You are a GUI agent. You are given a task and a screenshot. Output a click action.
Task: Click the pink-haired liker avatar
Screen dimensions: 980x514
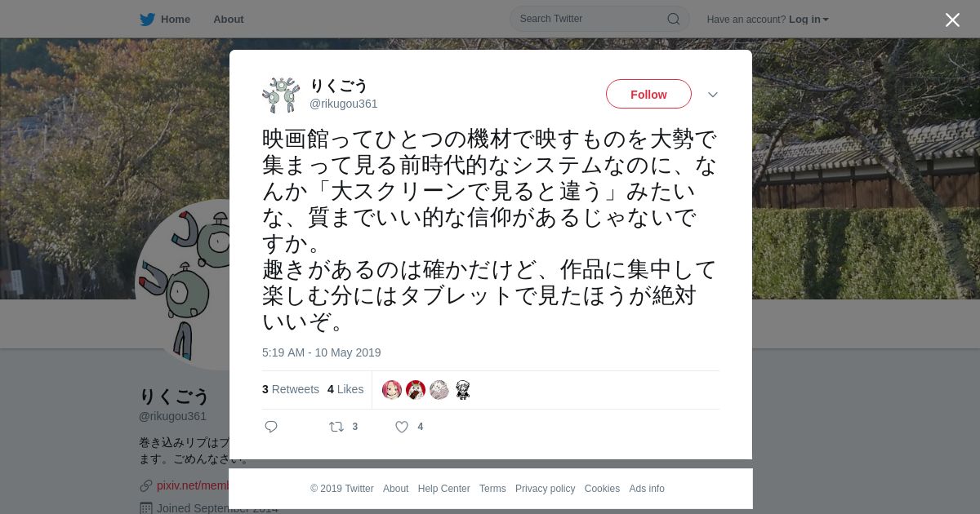coord(392,390)
